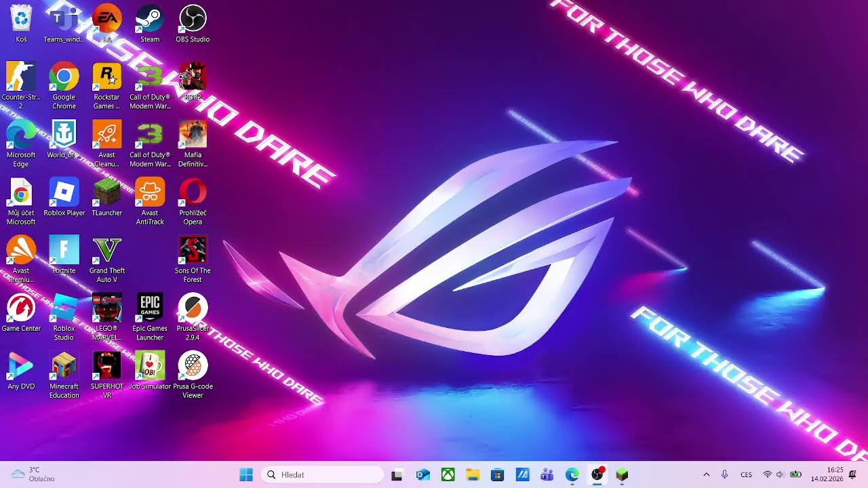Image resolution: width=868 pixels, height=488 pixels.
Task: Open the EA app desktop shortcut
Action: click(107, 24)
